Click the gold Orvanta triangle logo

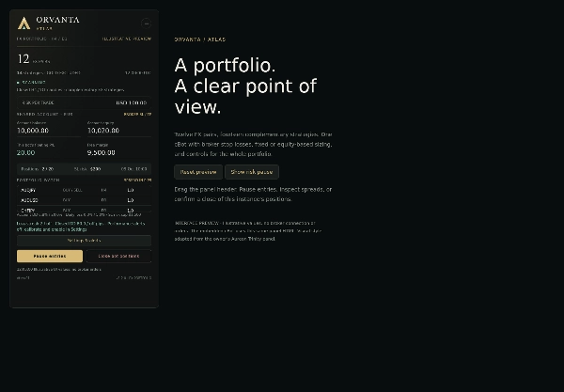(x=23, y=24)
